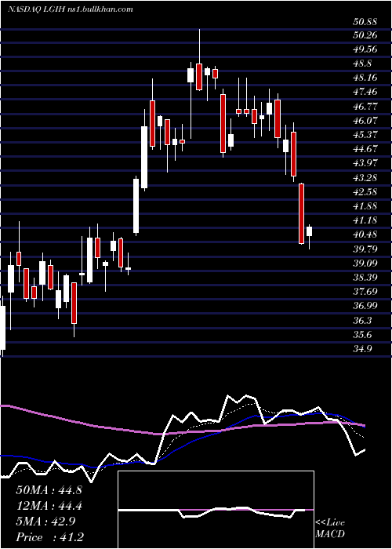Click the 44.67 price axis label

365,149
